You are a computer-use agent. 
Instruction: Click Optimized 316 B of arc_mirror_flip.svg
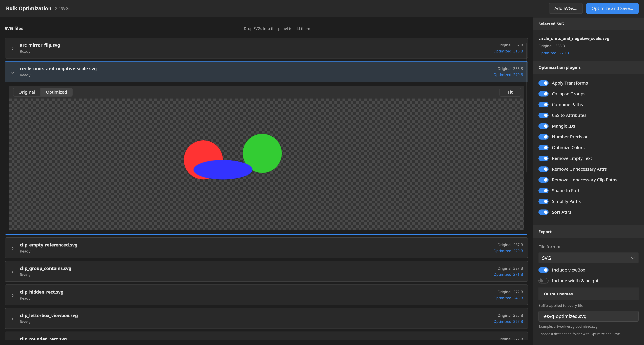(508, 51)
